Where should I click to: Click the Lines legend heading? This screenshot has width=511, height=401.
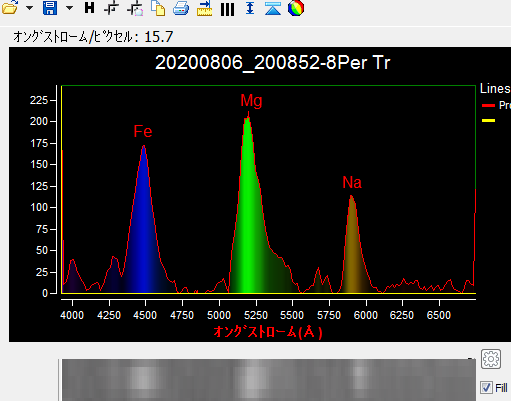coord(495,89)
